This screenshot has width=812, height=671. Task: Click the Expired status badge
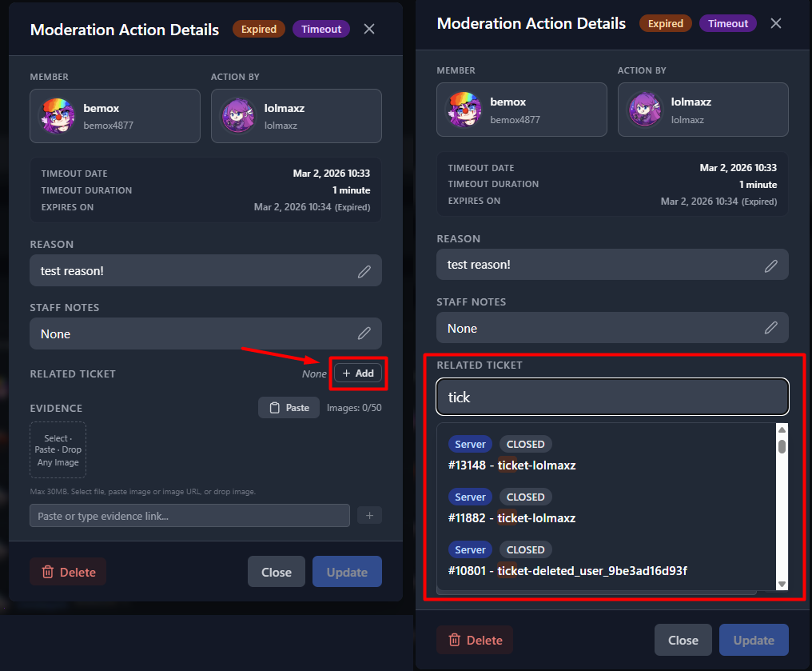point(258,29)
